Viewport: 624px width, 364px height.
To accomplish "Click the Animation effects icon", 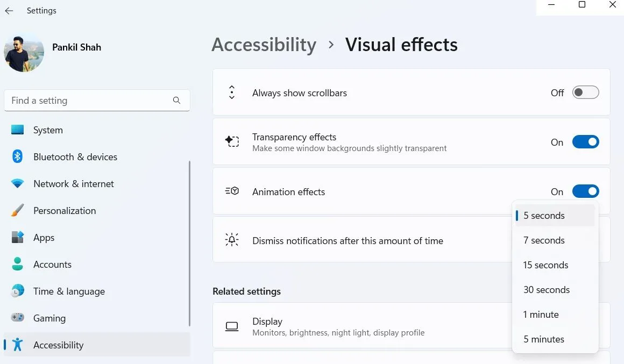I will (232, 191).
